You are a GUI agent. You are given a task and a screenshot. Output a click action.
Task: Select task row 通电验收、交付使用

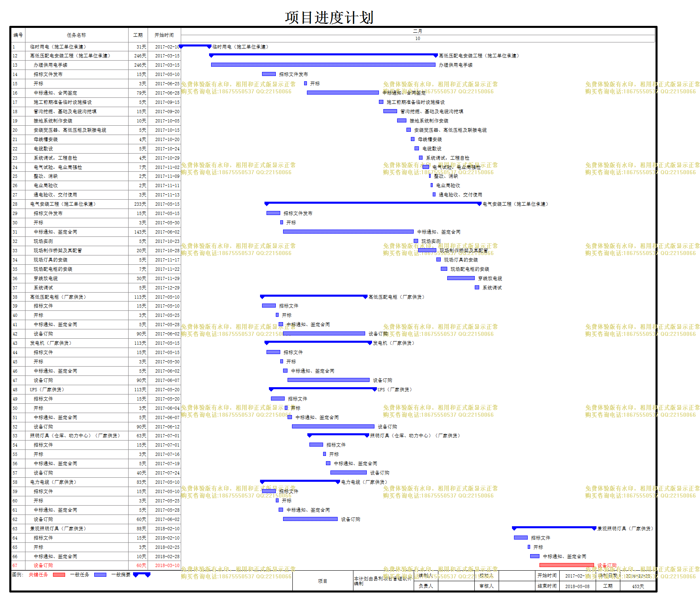pos(96,195)
